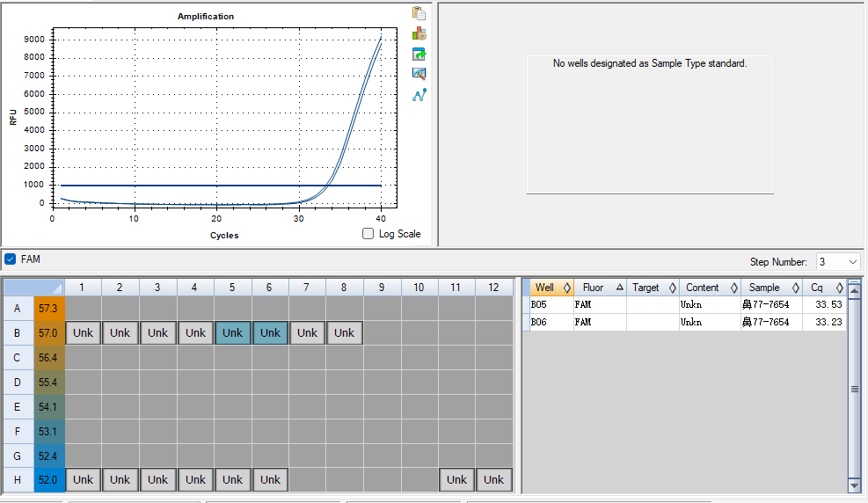Image resolution: width=868 pixels, height=503 pixels.
Task: Click the Cq value 33.53
Action: (x=828, y=304)
